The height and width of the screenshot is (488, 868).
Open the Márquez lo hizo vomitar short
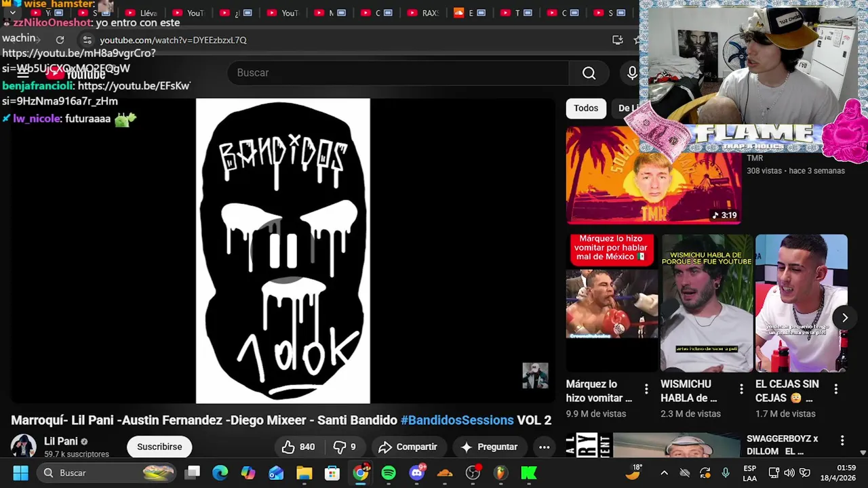pos(612,303)
